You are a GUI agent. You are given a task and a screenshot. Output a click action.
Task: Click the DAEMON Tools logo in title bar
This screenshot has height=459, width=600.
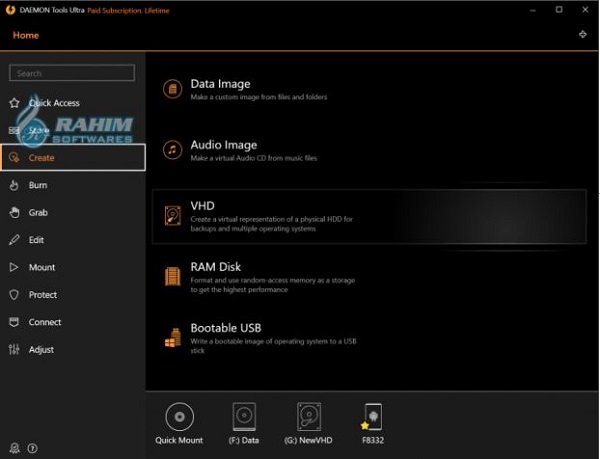point(10,10)
